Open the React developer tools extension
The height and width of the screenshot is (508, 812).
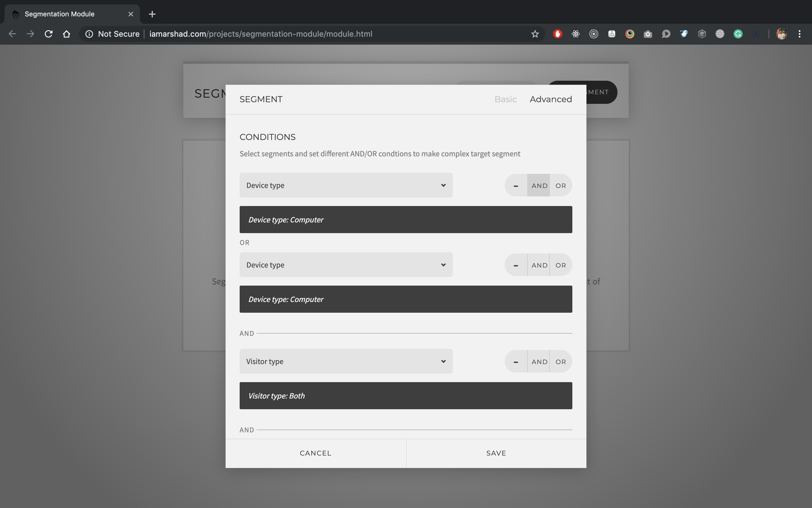(576, 34)
